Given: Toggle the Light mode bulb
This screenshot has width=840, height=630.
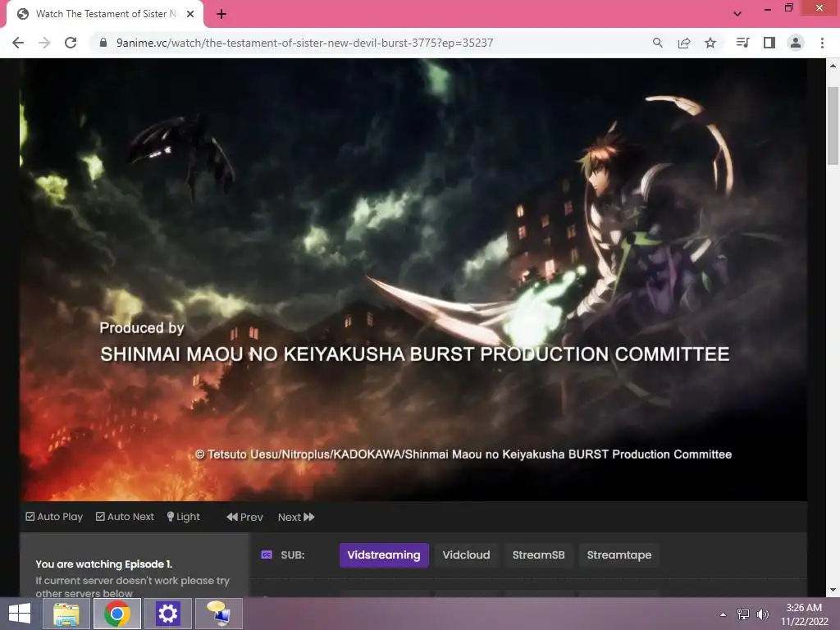Looking at the screenshot, I should 183,517.
